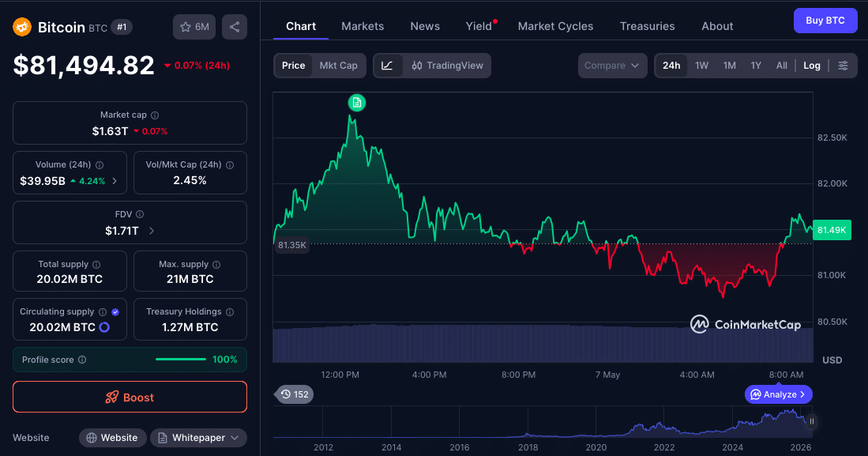Click the 1.27M BTC treasury holdings value

click(190, 327)
